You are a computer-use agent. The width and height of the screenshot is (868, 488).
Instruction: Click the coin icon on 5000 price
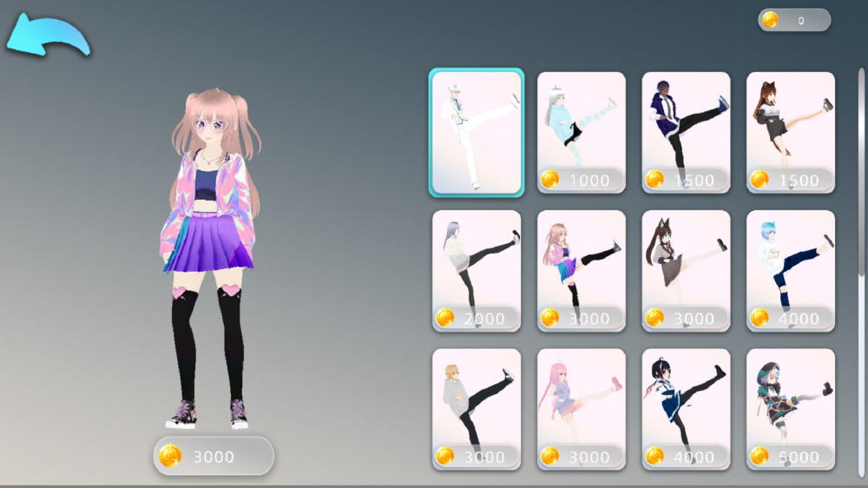(x=759, y=456)
